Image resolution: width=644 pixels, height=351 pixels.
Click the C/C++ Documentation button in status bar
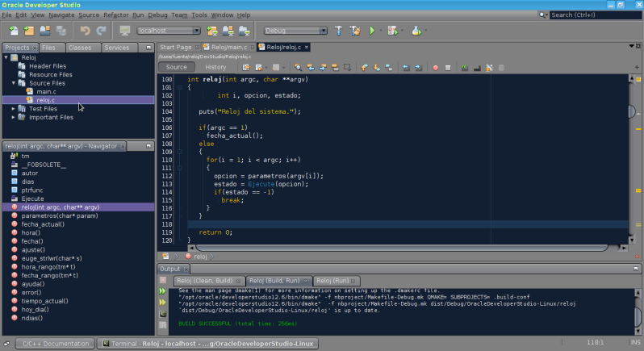pyautogui.click(x=56, y=344)
